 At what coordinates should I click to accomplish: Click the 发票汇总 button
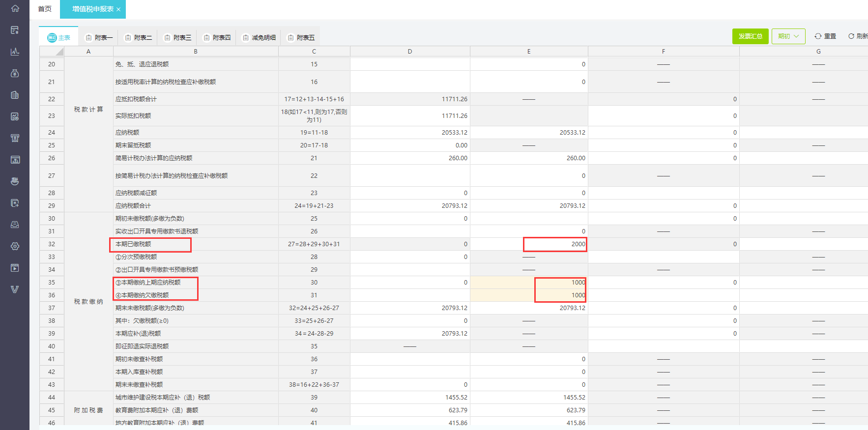[x=750, y=36]
